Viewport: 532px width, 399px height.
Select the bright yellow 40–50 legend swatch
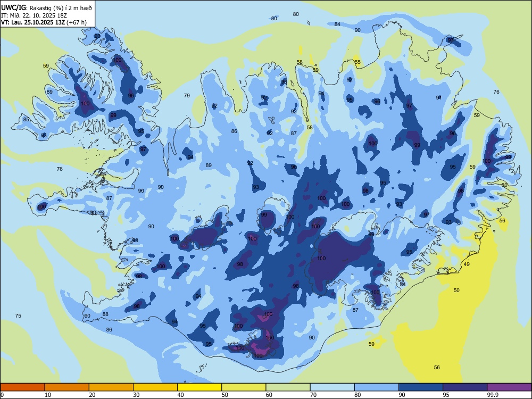[x=199, y=387]
